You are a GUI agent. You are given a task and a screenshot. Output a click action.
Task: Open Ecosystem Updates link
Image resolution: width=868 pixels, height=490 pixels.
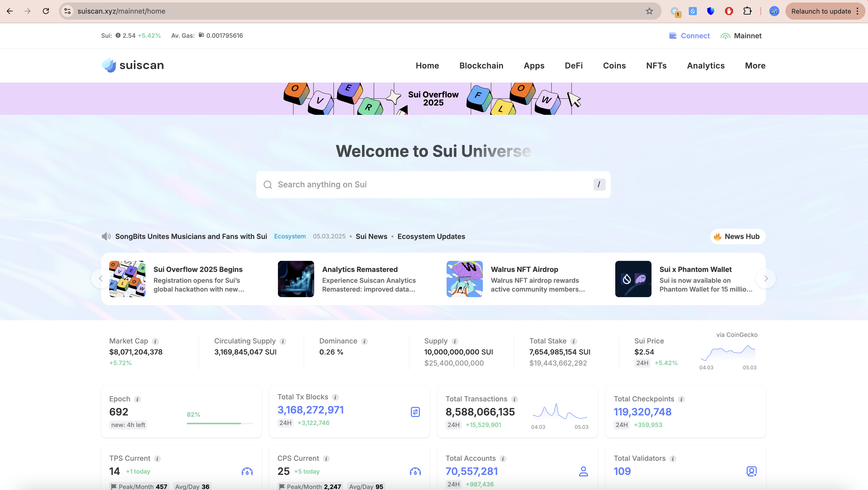click(x=431, y=236)
